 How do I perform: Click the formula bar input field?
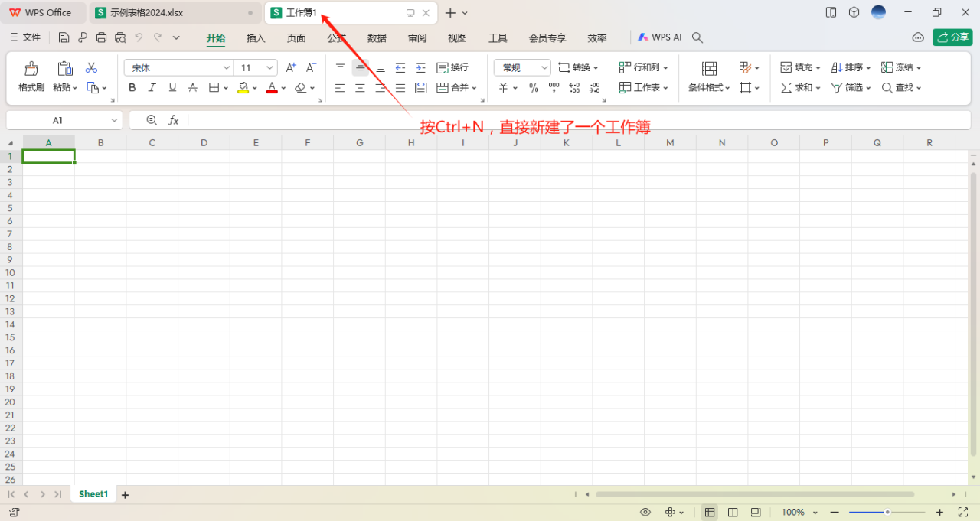[579, 120]
